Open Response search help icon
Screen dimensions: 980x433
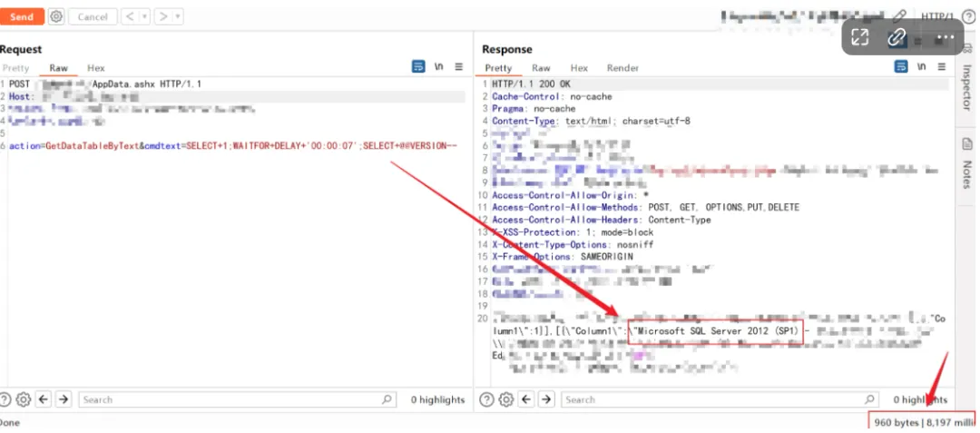point(487,399)
